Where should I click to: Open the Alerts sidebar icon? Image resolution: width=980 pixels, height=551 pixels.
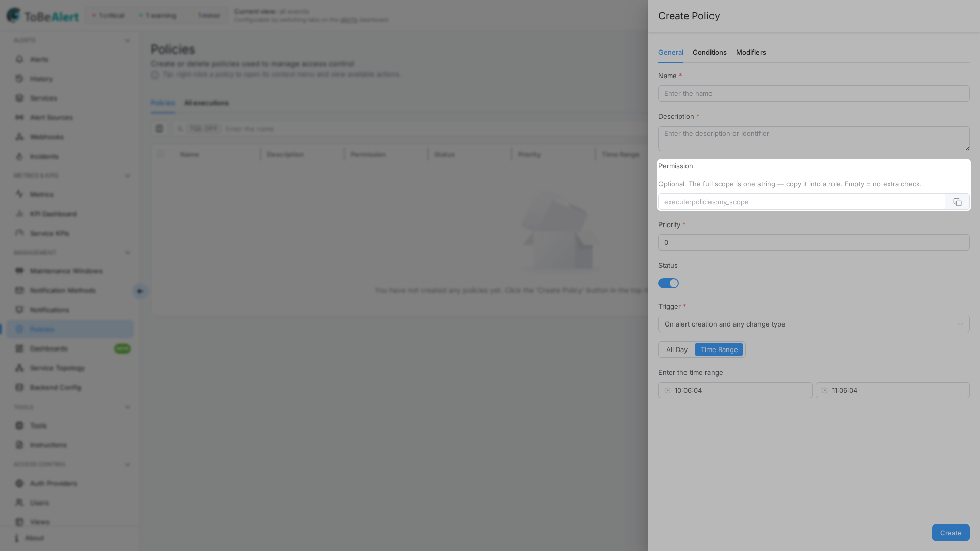(x=19, y=59)
